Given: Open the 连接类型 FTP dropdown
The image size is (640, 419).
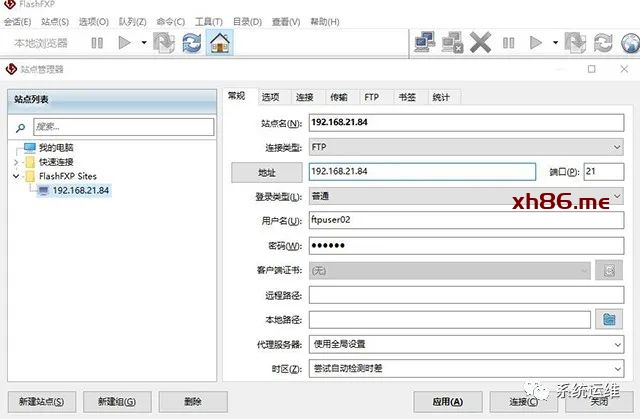Looking at the screenshot, I should pyautogui.click(x=617, y=147).
